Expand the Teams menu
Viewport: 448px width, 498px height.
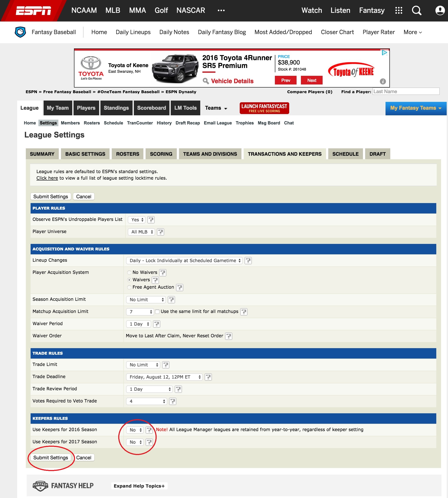(x=216, y=108)
